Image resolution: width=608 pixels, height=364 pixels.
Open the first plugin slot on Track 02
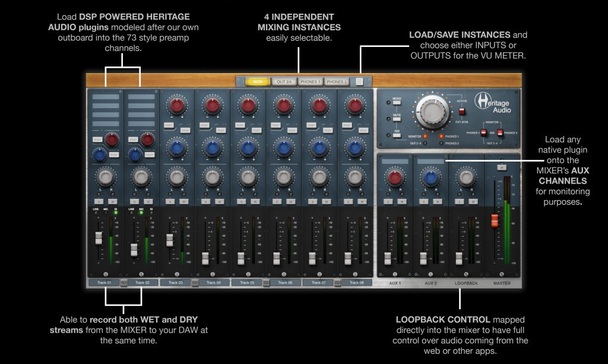point(141,97)
